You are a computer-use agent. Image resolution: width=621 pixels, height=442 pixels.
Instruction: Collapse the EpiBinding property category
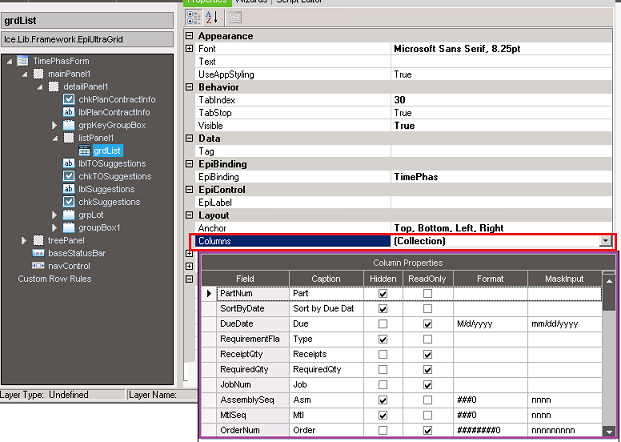(189, 164)
